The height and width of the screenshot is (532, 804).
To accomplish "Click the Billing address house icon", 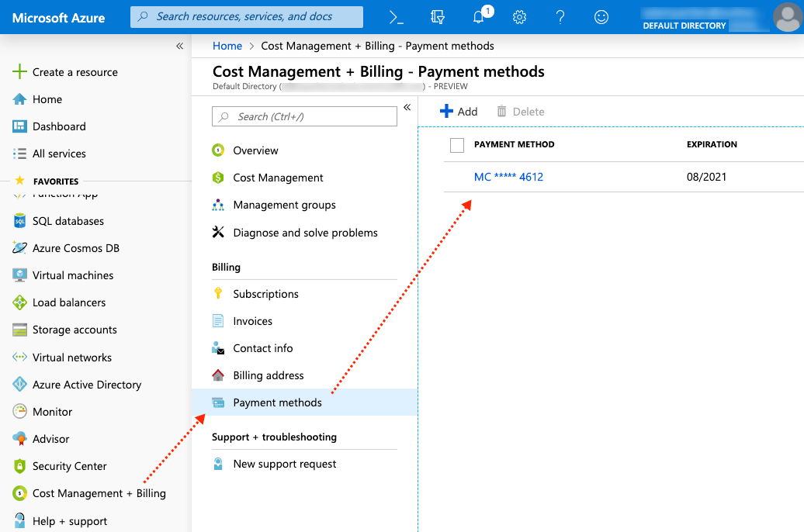I will 218,375.
